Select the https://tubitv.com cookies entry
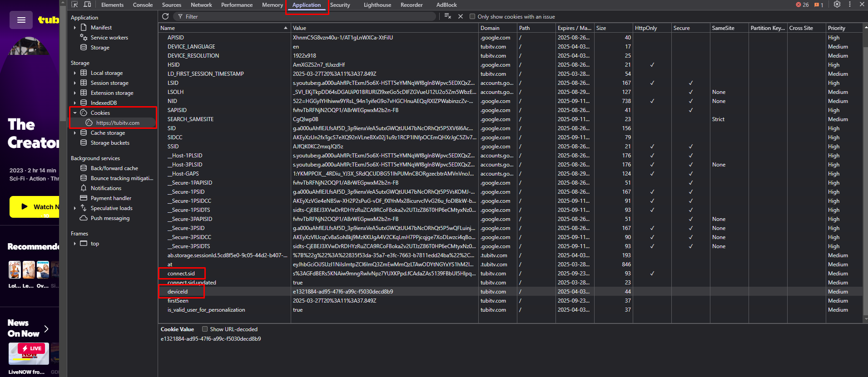The width and height of the screenshot is (868, 377). [x=118, y=123]
